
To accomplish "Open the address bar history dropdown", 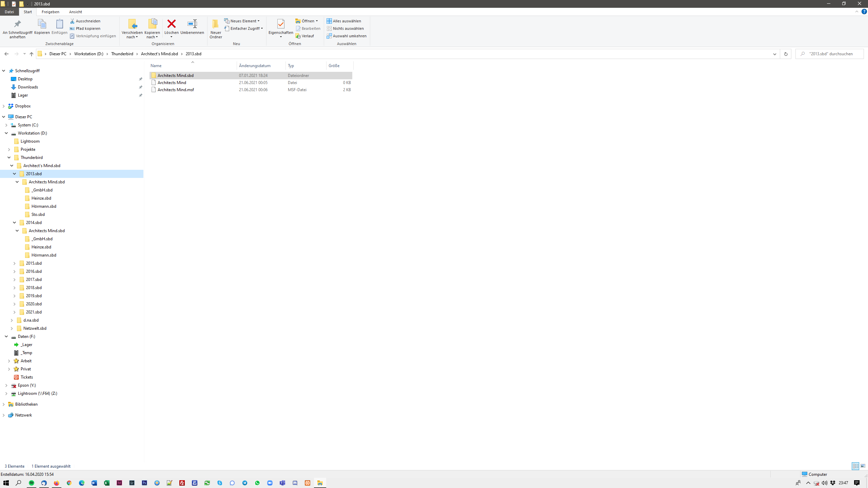I will tap(774, 54).
